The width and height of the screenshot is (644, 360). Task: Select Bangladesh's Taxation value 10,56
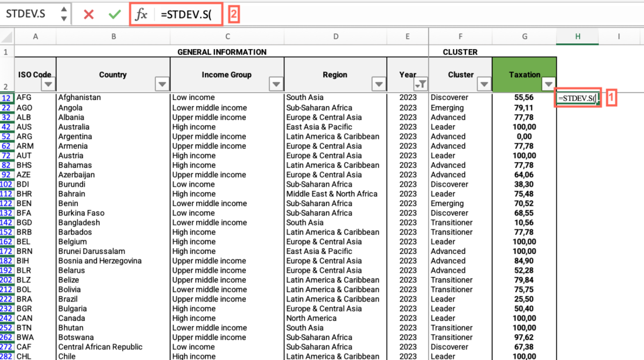(524, 222)
